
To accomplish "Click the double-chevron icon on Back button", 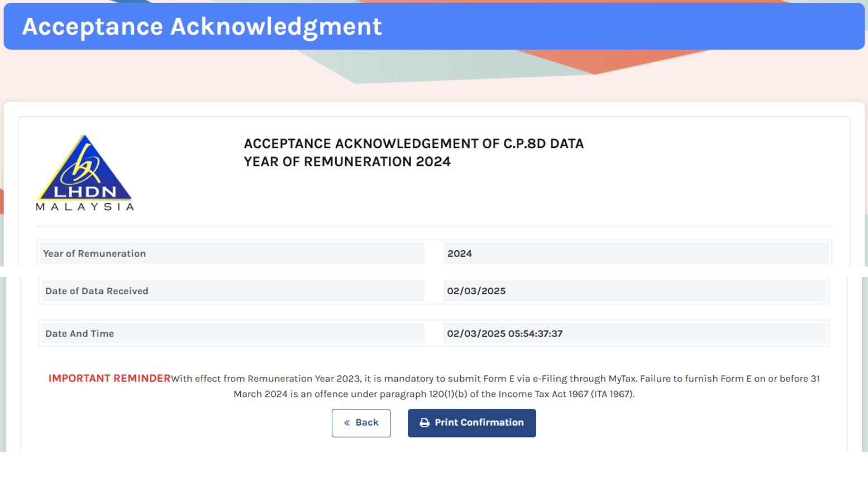I will click(x=347, y=423).
